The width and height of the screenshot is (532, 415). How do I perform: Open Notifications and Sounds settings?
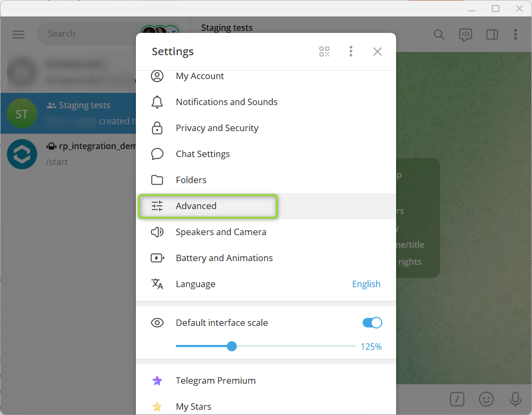coord(226,102)
